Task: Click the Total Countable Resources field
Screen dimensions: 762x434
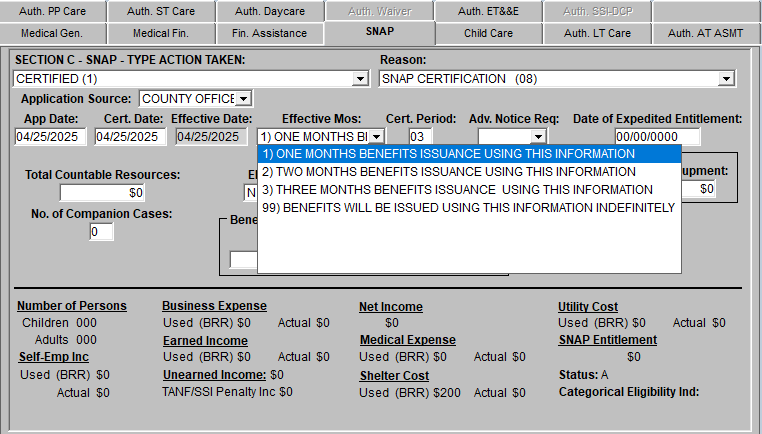Action: point(102,193)
